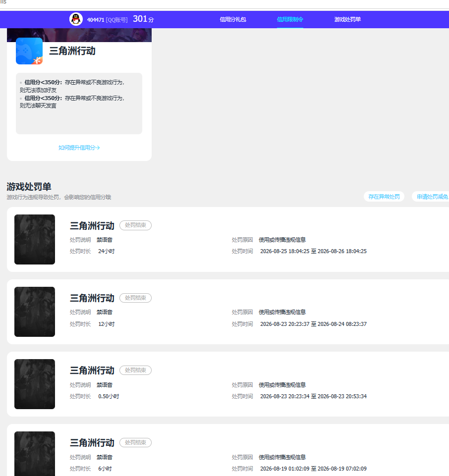
Task: Open thumbnail of the 6小时 penalty card
Action: (35, 454)
